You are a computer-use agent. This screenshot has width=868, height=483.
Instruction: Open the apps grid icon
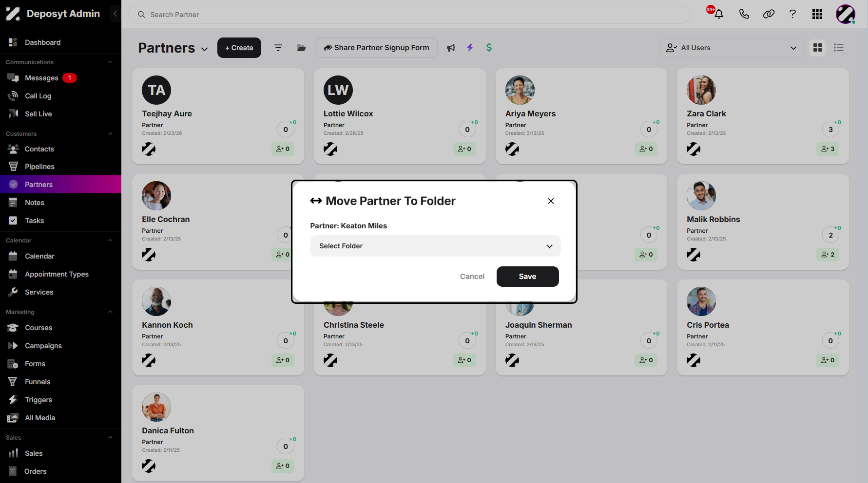(x=817, y=14)
